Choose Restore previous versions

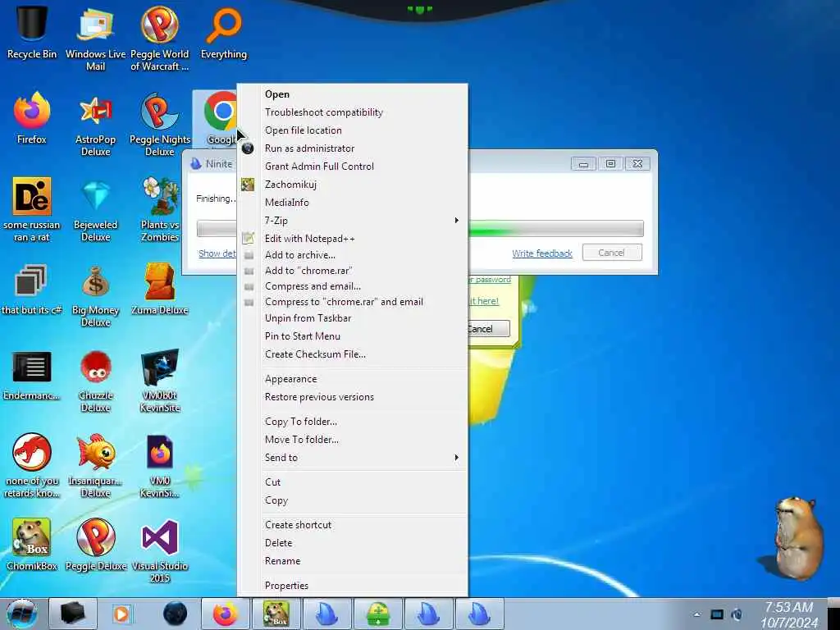tap(353, 397)
